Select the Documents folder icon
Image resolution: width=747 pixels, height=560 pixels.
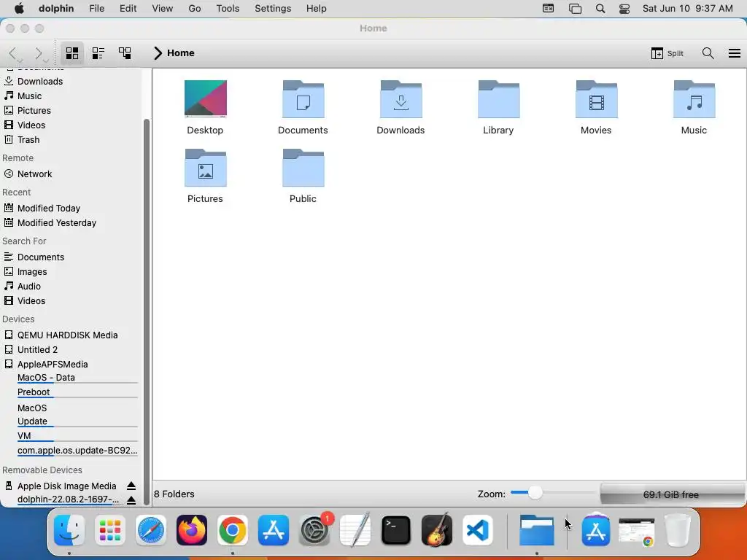coord(303,98)
